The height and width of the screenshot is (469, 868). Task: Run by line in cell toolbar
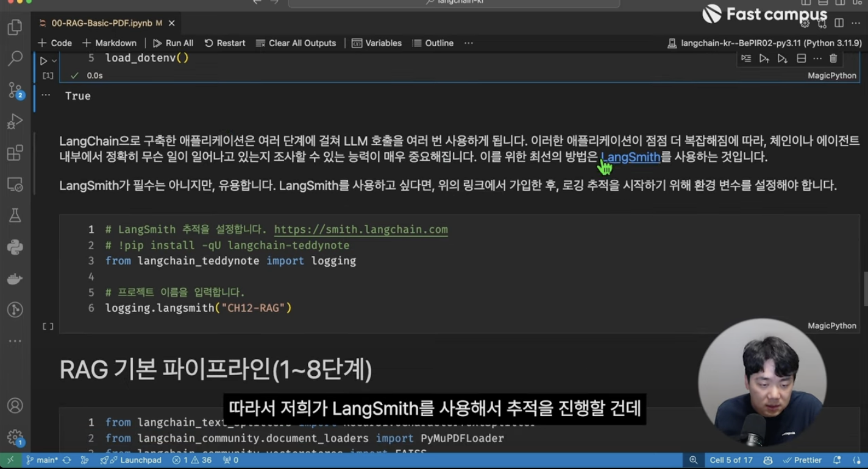coord(746,58)
